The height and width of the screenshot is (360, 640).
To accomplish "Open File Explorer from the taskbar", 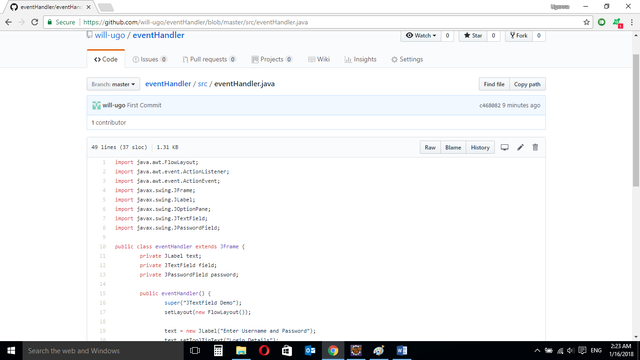I will coord(241,351).
